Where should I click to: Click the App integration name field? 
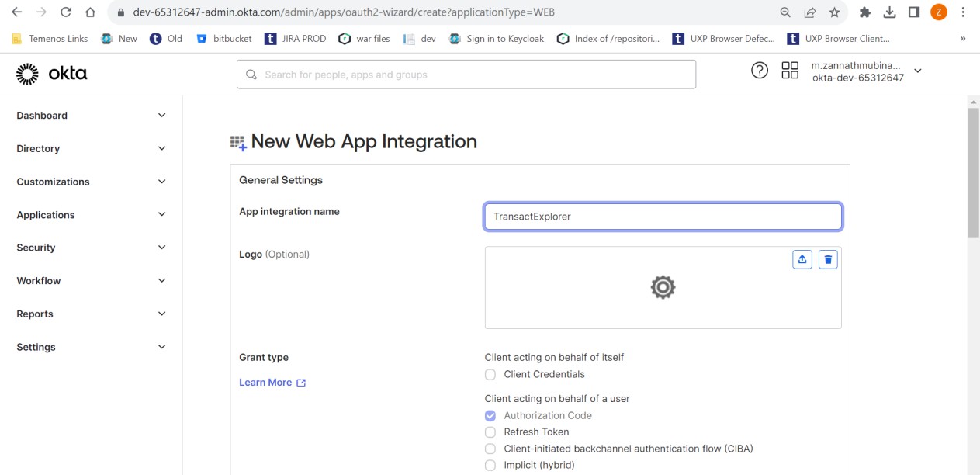(663, 217)
